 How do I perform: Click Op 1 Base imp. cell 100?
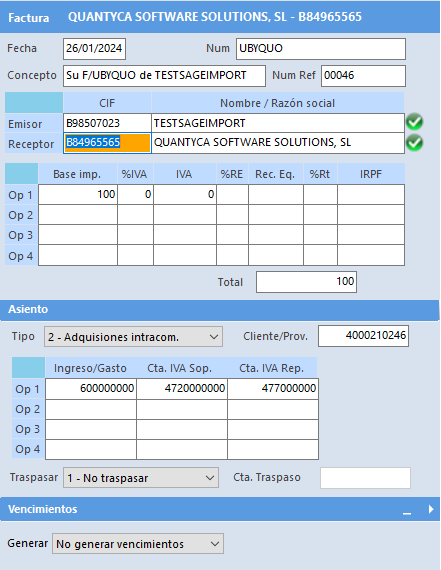(78, 194)
